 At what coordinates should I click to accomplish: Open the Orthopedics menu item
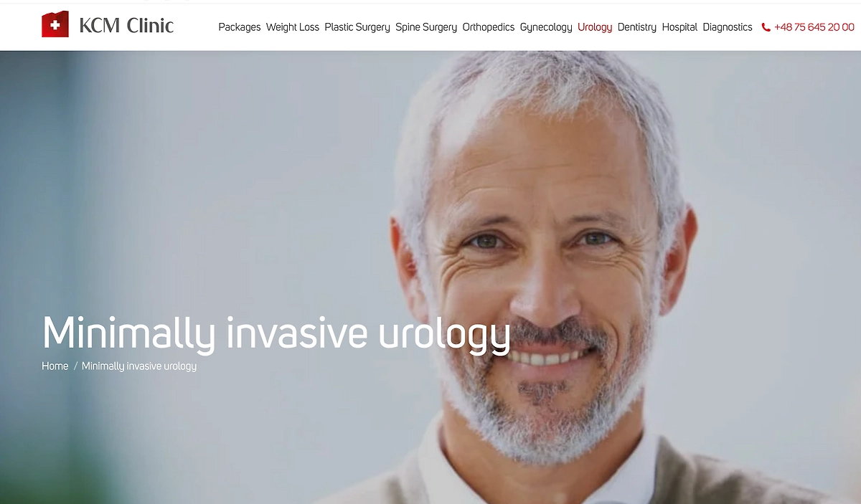point(489,27)
